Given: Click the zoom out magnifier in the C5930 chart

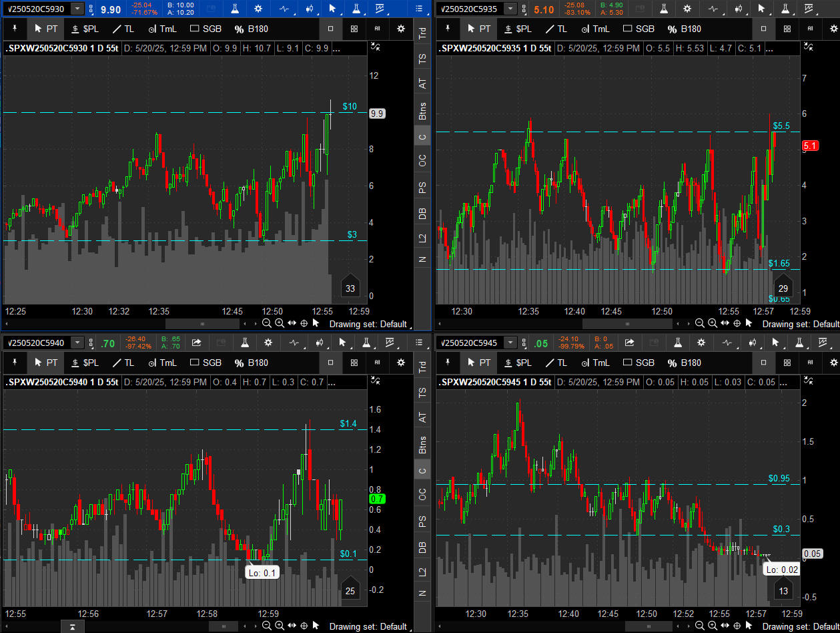Looking at the screenshot, I should [x=267, y=324].
